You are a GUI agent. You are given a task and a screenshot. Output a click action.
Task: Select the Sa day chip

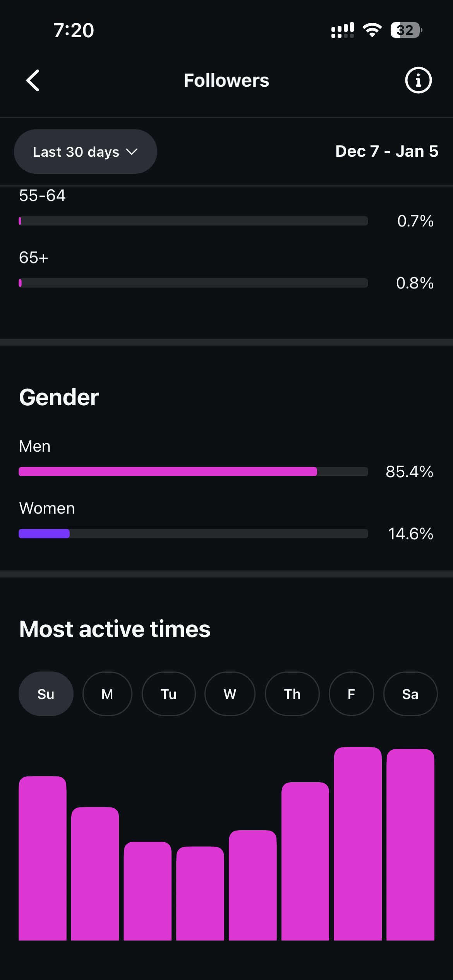(x=410, y=694)
